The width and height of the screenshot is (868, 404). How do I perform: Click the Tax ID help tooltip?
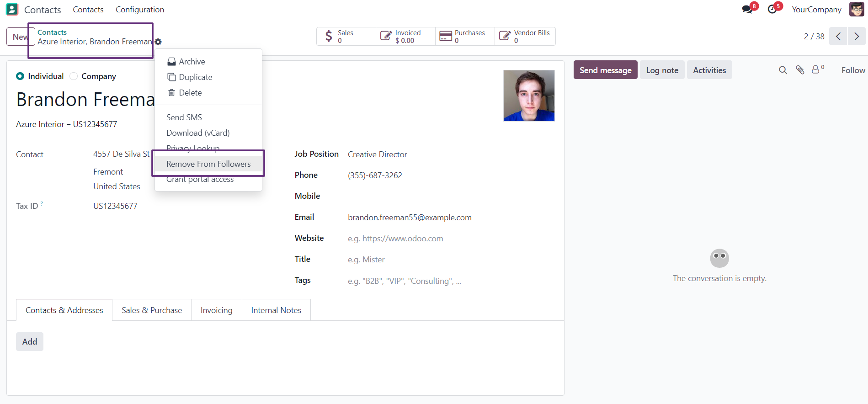click(42, 203)
